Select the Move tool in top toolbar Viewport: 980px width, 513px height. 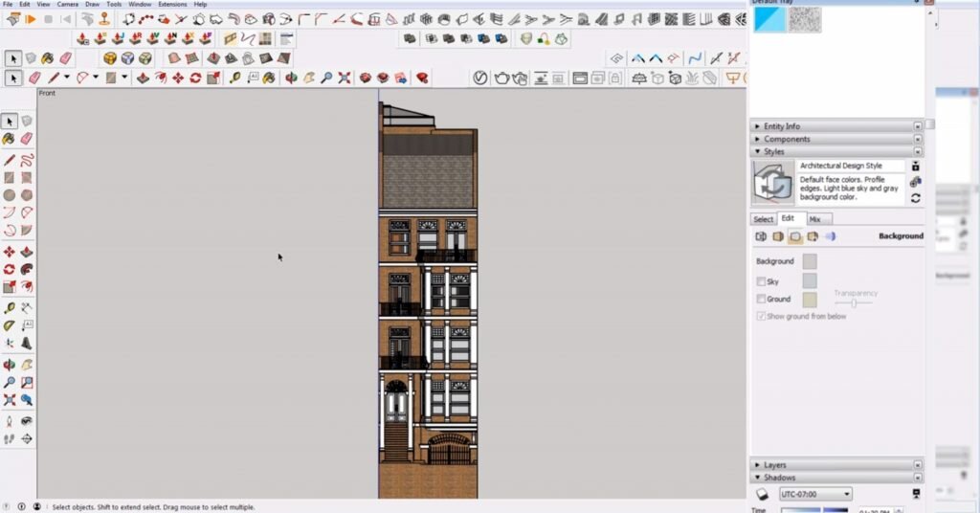pos(178,78)
